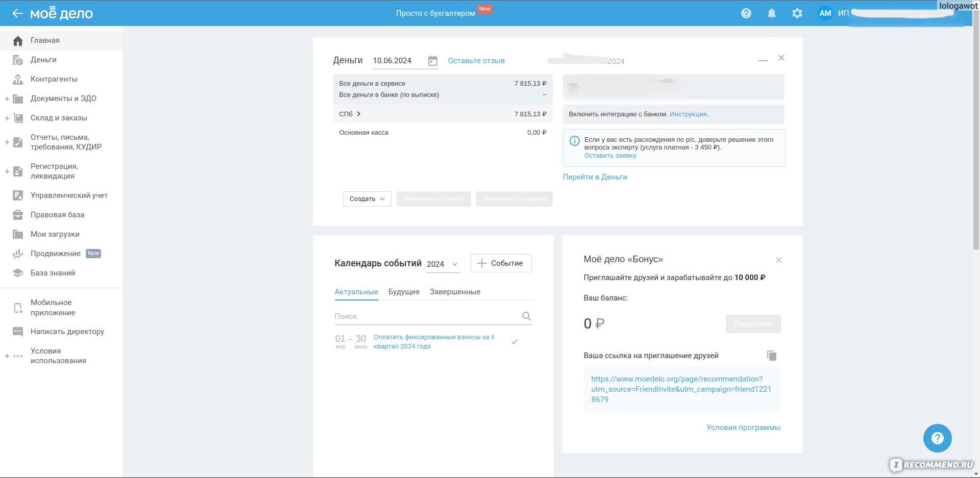Click the moedelo.org invitation URL
This screenshot has width=980, height=478.
681,389
